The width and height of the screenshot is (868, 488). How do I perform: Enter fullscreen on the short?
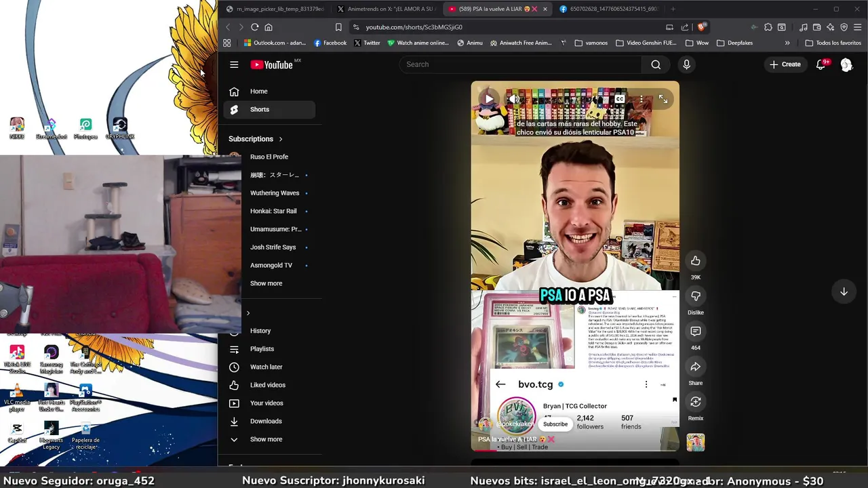click(x=663, y=99)
